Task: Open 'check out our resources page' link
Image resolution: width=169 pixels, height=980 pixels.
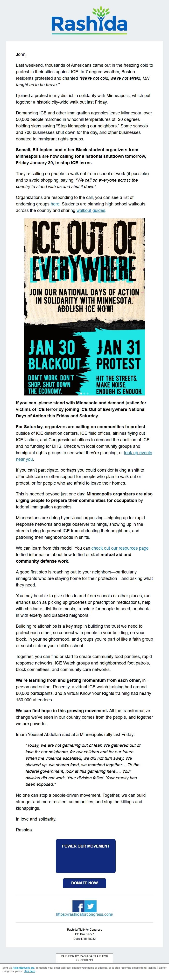Action: pos(120,548)
